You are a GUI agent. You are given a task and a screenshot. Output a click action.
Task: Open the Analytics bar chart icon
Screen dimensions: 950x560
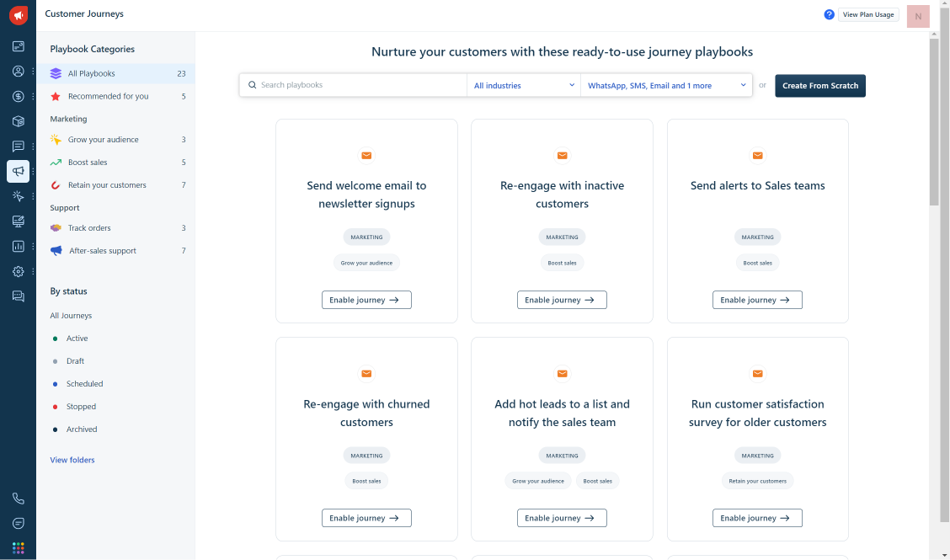19,247
